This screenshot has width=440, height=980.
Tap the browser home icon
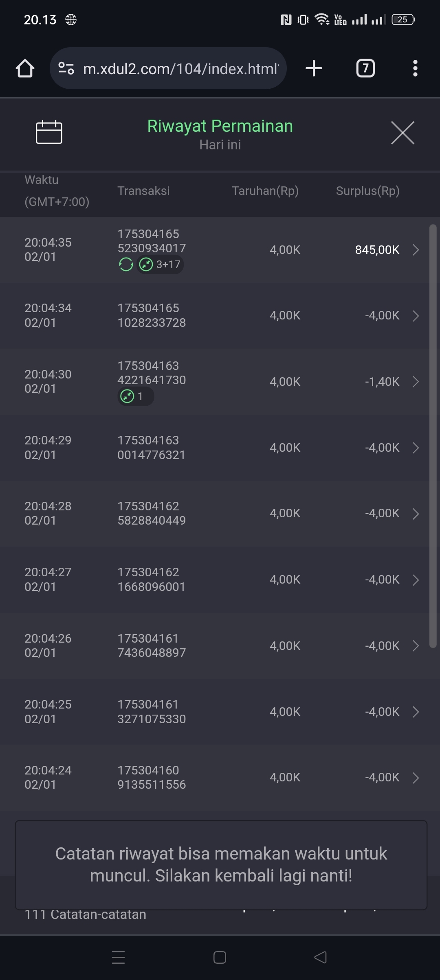(x=25, y=68)
